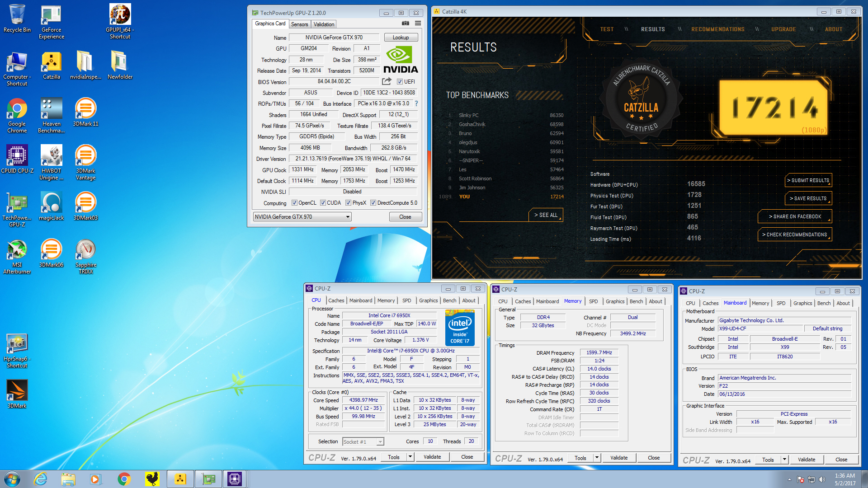868x488 pixels.
Task: Open the Catzilla desktop shortcut
Action: click(51, 66)
